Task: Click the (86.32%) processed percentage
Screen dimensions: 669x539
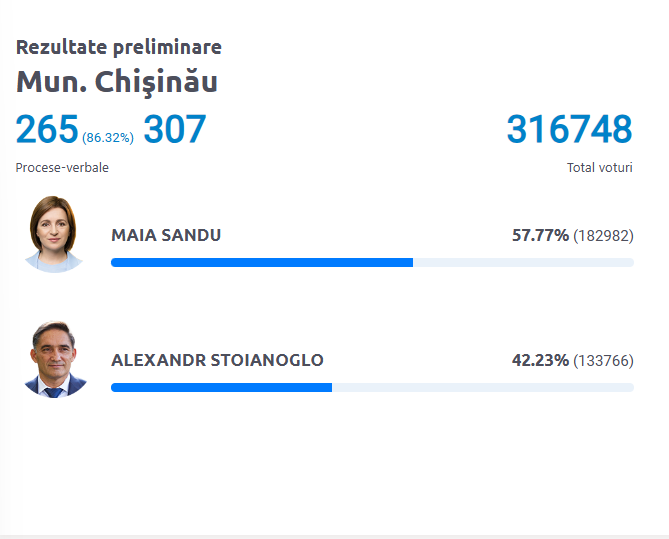Action: [x=108, y=137]
